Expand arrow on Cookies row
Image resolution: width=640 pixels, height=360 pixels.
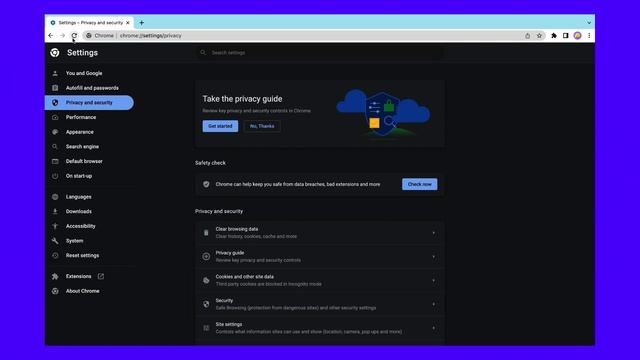pyautogui.click(x=433, y=280)
